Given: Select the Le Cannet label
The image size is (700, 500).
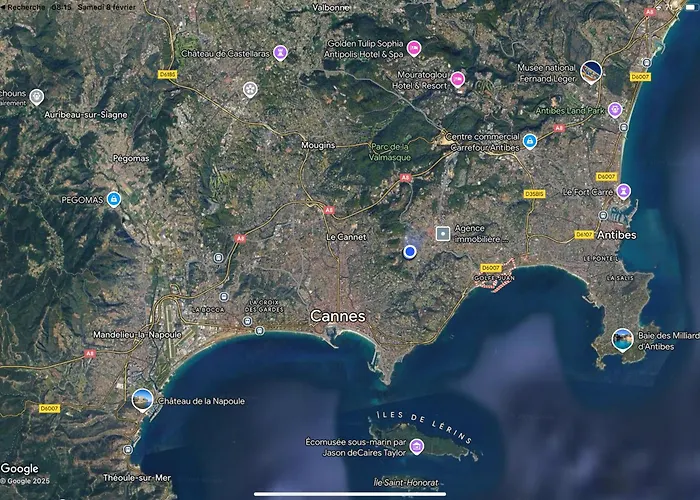Looking at the screenshot, I should [x=346, y=237].
